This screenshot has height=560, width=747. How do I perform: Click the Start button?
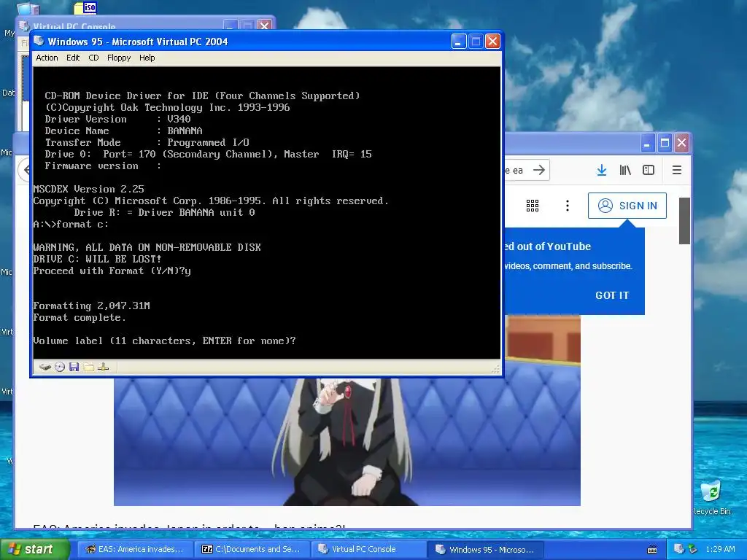coord(34,549)
